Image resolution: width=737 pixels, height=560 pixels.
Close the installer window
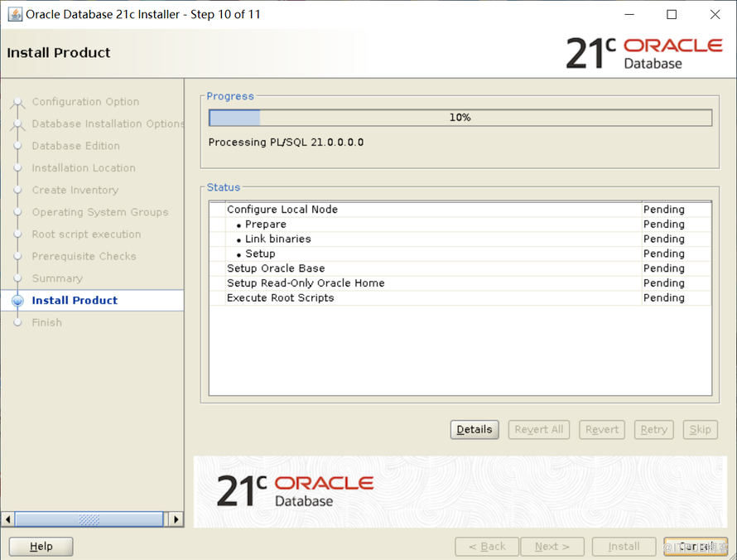pos(715,15)
